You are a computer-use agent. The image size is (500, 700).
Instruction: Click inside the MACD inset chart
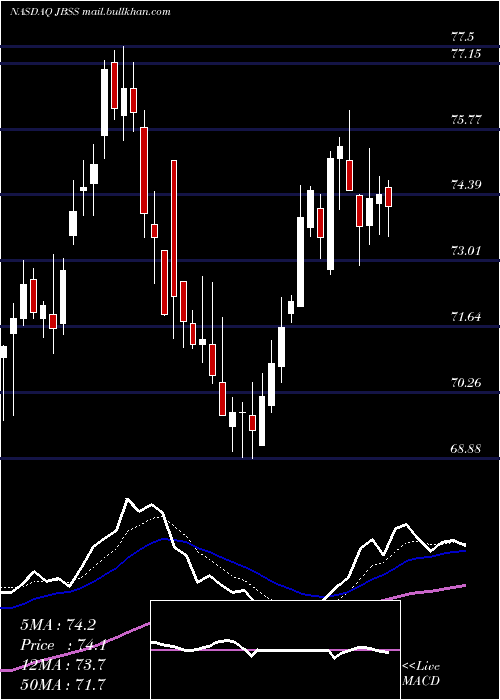pyautogui.click(x=275, y=650)
